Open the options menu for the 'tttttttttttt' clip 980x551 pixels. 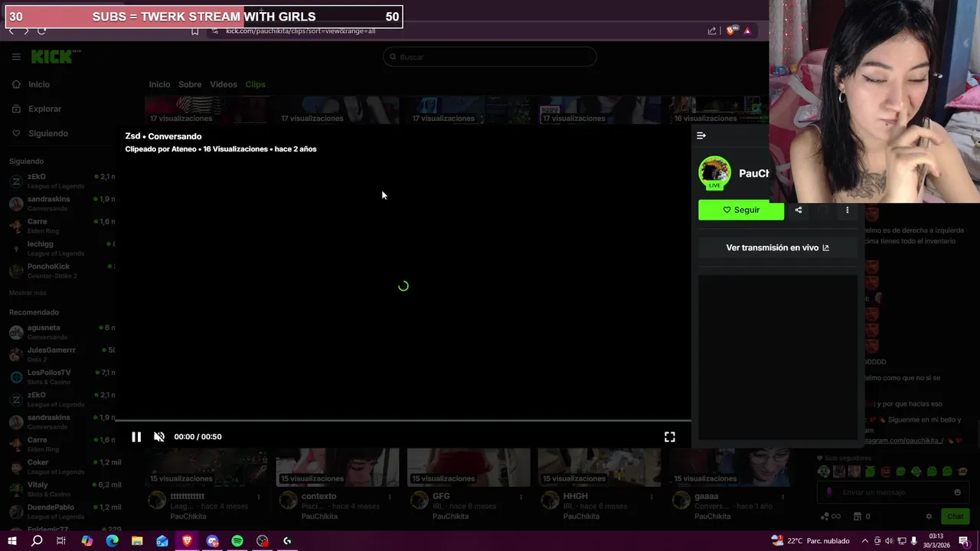click(259, 497)
